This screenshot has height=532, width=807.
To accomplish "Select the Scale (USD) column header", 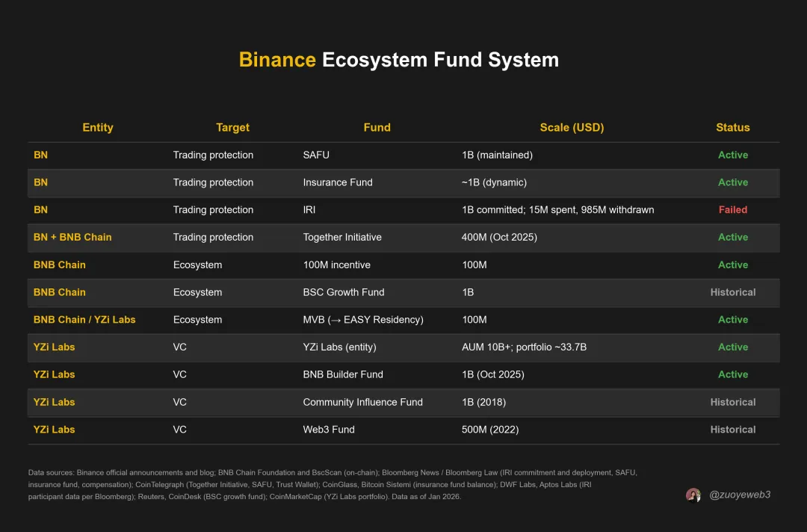I will (x=572, y=128).
